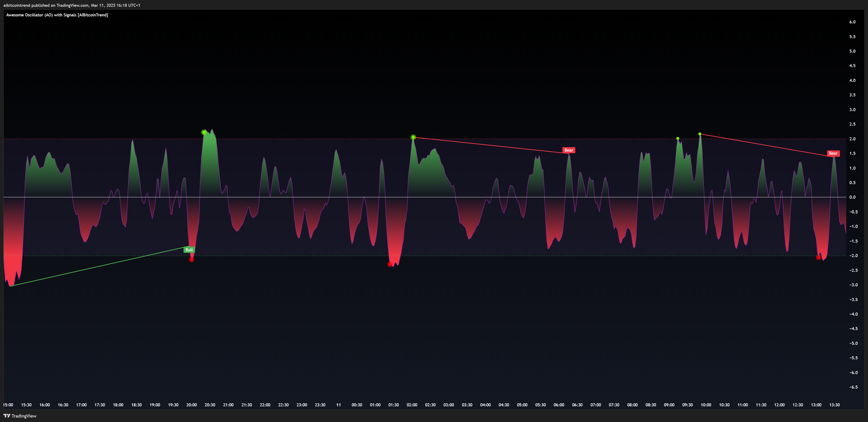Click the 02:00 label on the time axis
Screen dimensions: 868x422
[x=412, y=405]
